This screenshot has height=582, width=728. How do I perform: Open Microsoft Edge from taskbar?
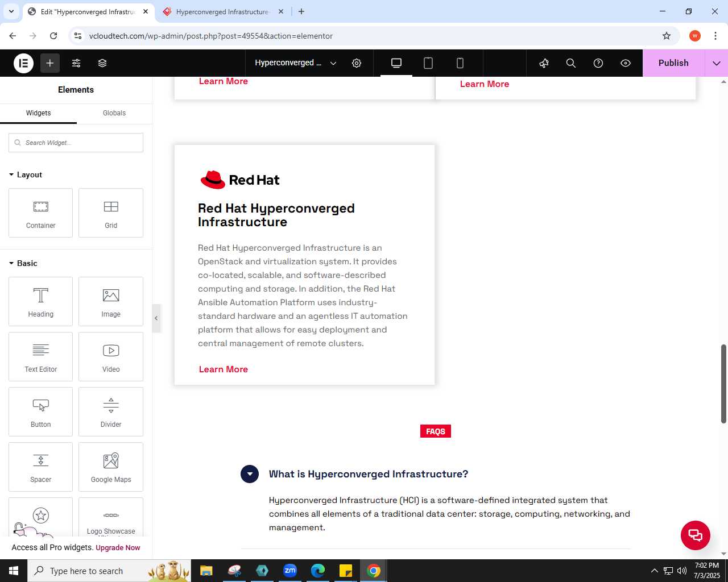click(318, 571)
